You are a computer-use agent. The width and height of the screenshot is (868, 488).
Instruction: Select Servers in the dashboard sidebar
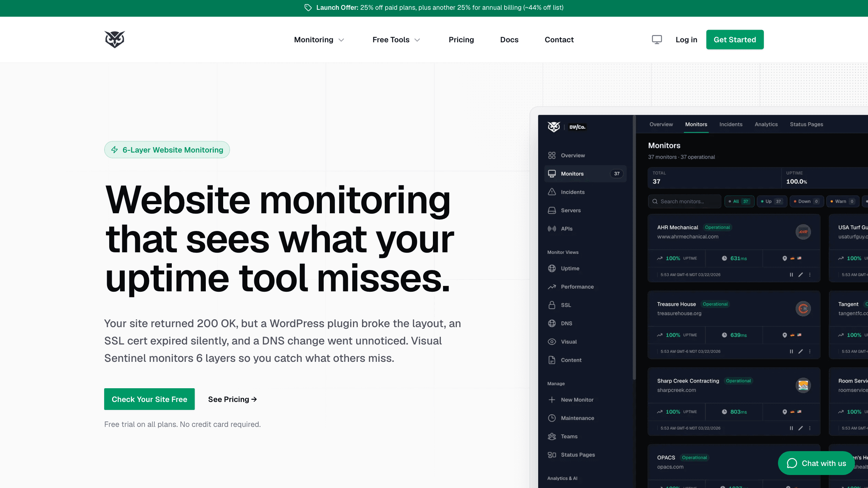click(570, 210)
